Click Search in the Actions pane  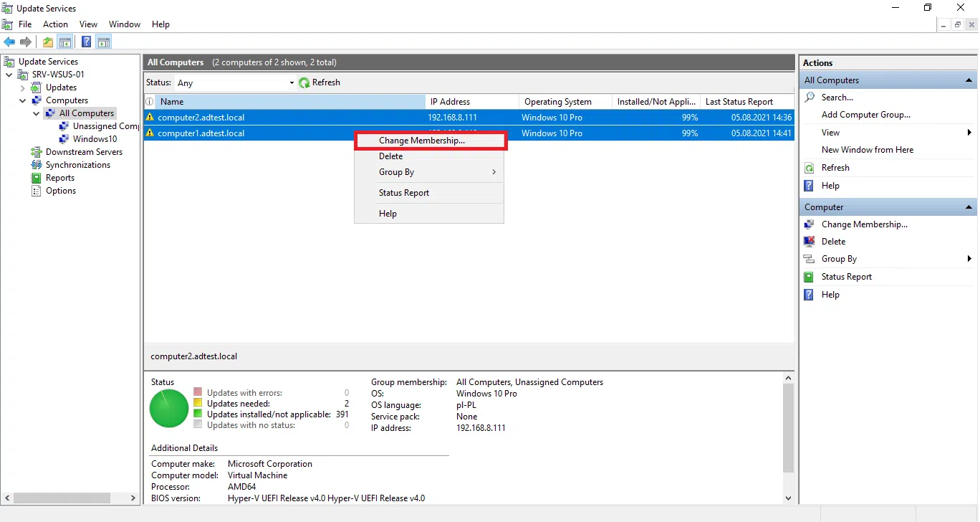point(837,98)
